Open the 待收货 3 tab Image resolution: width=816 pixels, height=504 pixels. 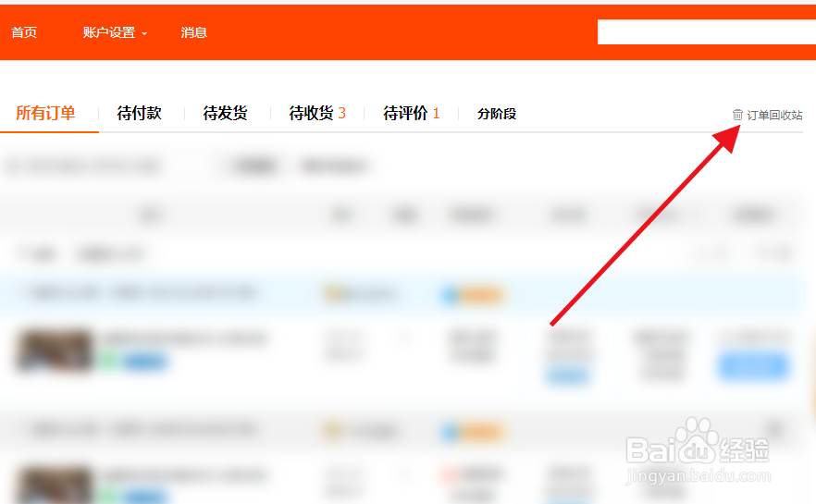coord(317,113)
